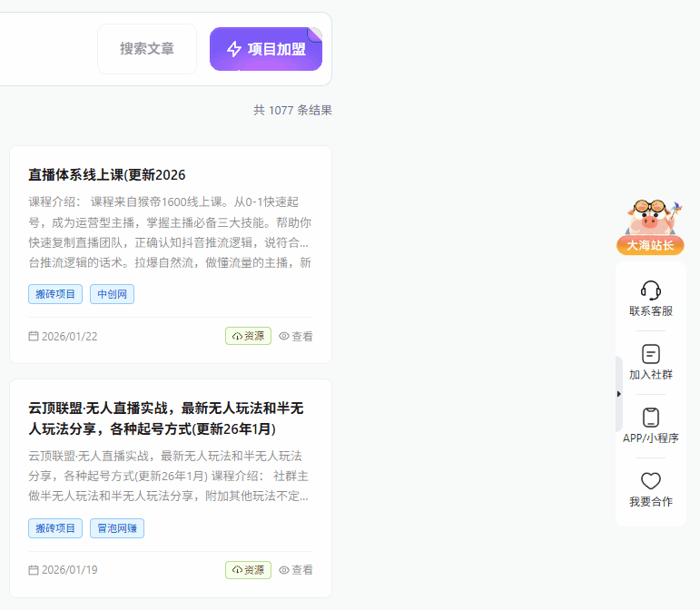The image size is (700, 610).
Task: Open the 项目加盟 button
Action: 266,49
